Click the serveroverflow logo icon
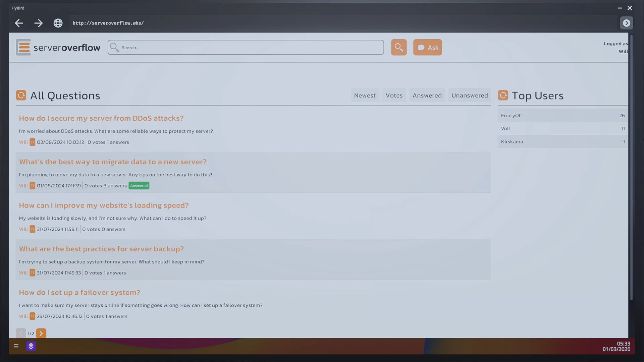This screenshot has height=362, width=644. tap(23, 47)
